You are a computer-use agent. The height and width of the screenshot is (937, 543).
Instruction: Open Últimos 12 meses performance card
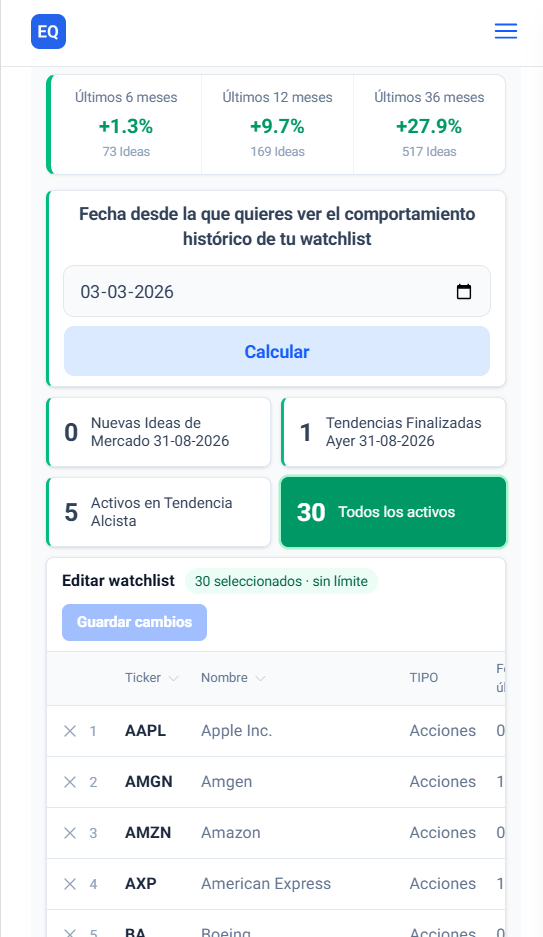[x=277, y=124]
